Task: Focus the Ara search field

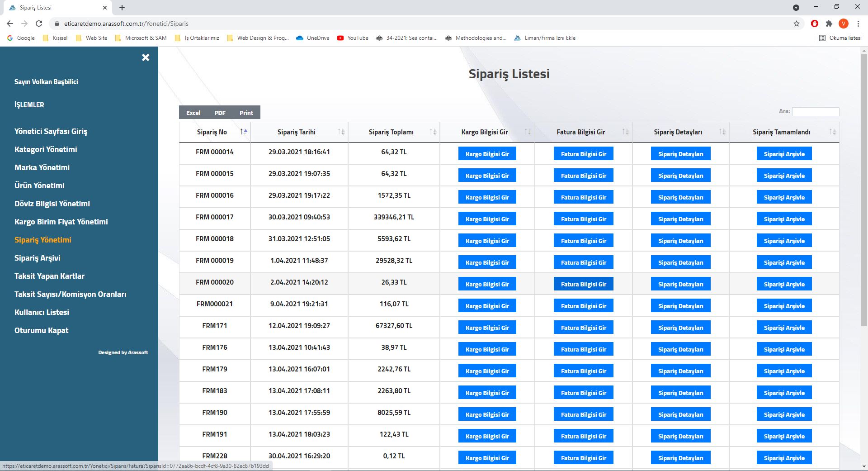Action: coord(816,111)
